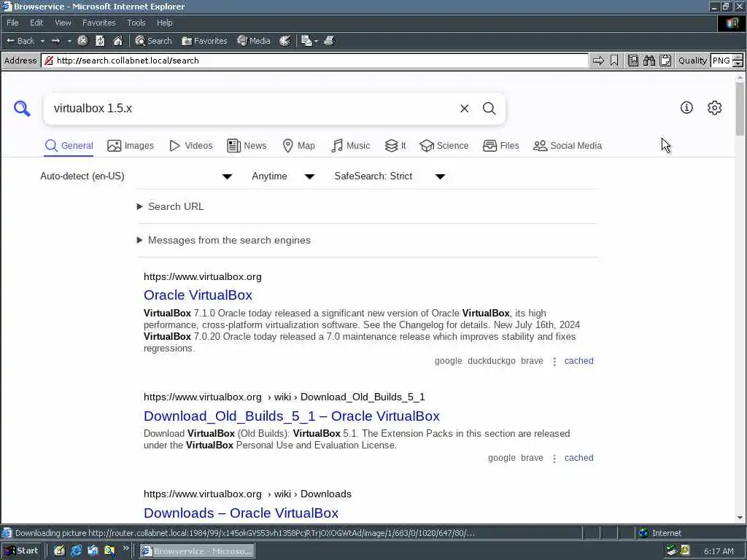Switch to the Videos tab
This screenshot has height=560, width=747.
point(191,146)
